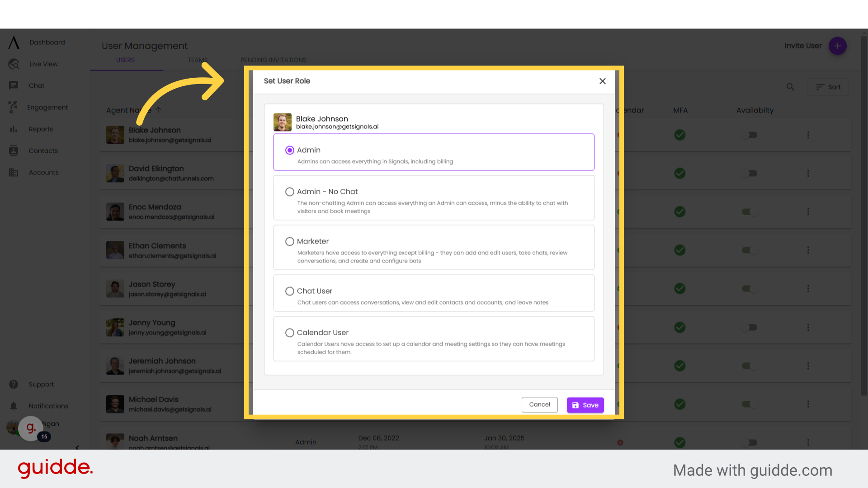Click MFA checkmark for Jason Storey
Image resolution: width=868 pixels, height=488 pixels.
(x=680, y=288)
